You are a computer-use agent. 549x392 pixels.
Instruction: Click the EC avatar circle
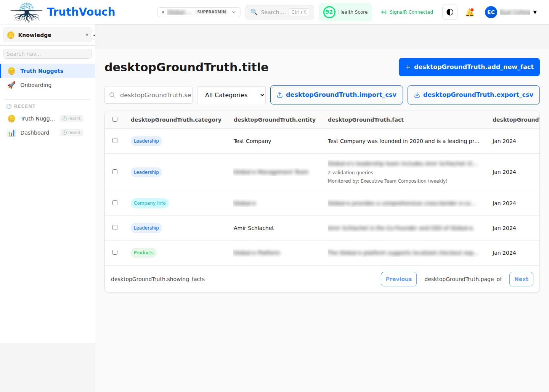click(491, 12)
